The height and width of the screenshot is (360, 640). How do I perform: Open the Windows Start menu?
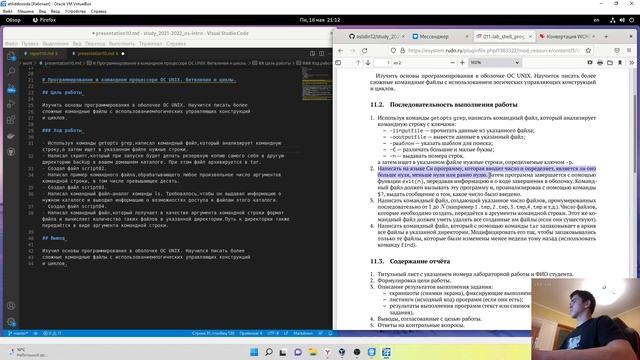254,352
